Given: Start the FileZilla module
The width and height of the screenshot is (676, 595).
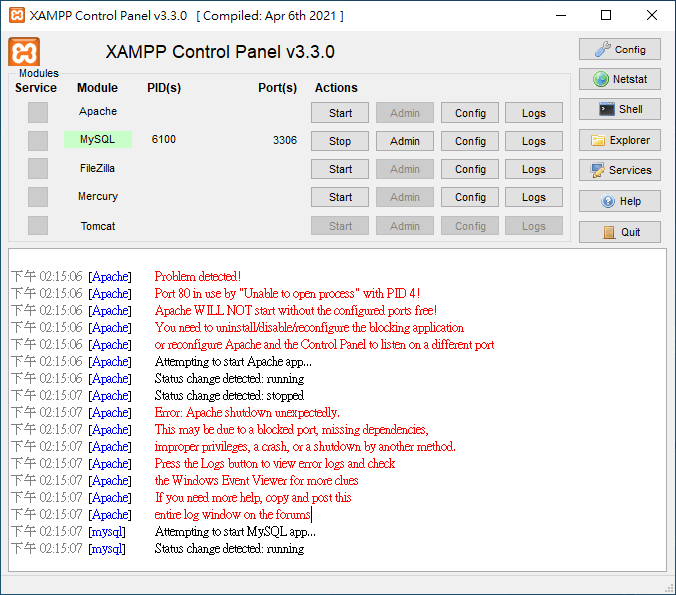Looking at the screenshot, I should [x=340, y=169].
